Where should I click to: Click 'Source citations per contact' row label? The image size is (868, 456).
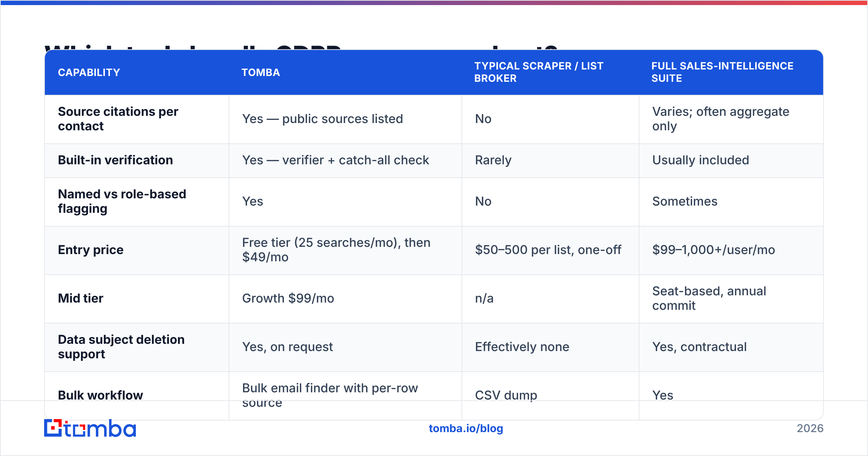(118, 119)
